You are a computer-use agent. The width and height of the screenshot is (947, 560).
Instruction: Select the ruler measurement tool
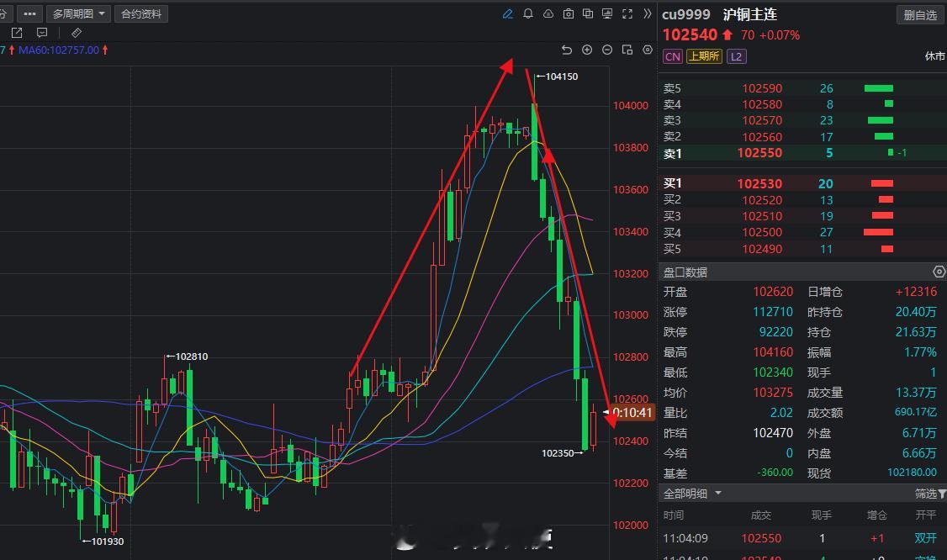(x=77, y=33)
